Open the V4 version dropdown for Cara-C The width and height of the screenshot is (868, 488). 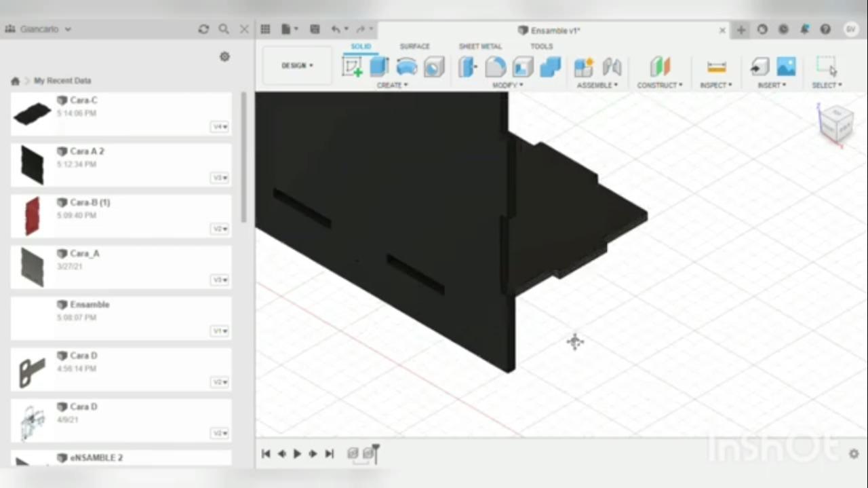pos(220,127)
